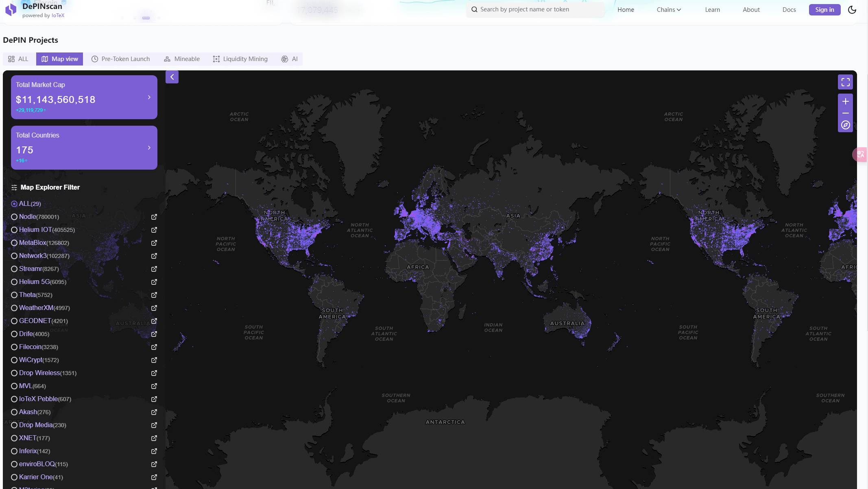This screenshot has width=868, height=489.
Task: Open Filecoin external link icon
Action: tap(154, 347)
